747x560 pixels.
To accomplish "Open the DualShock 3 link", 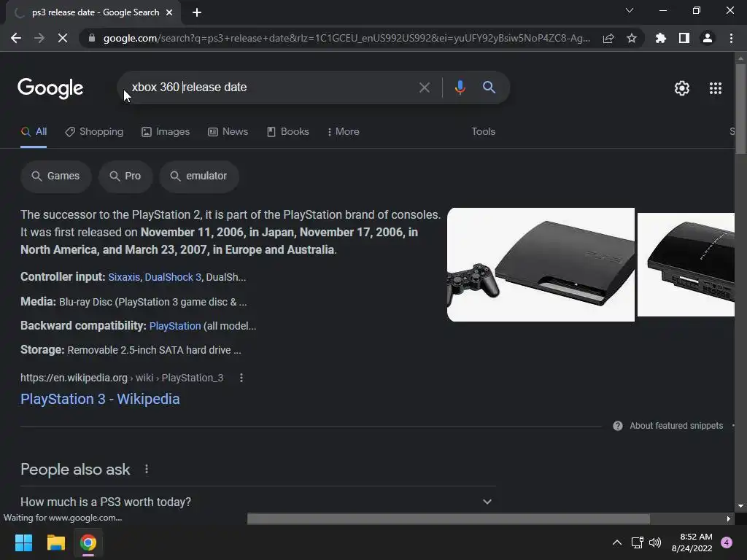I will click(x=173, y=277).
